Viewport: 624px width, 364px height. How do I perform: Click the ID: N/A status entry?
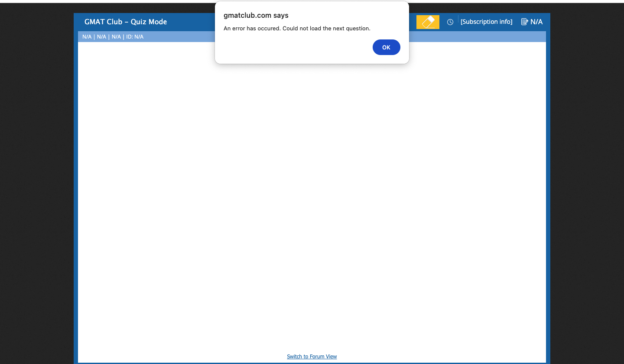(x=135, y=36)
